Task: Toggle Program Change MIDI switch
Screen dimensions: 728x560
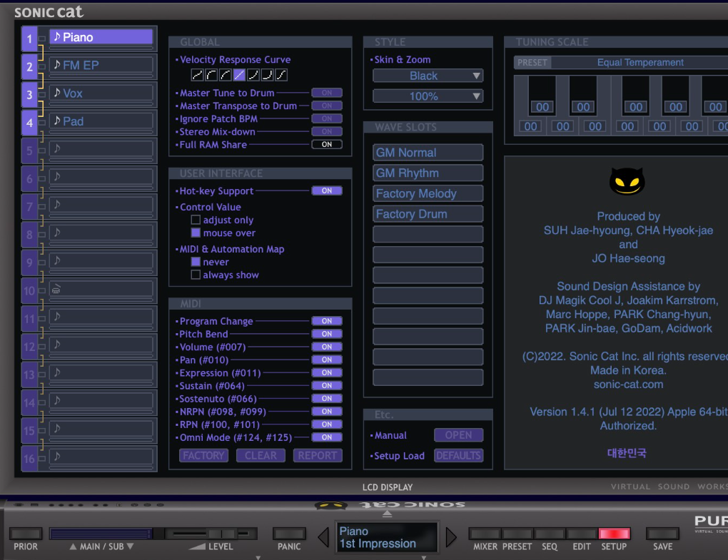Action: click(x=327, y=321)
